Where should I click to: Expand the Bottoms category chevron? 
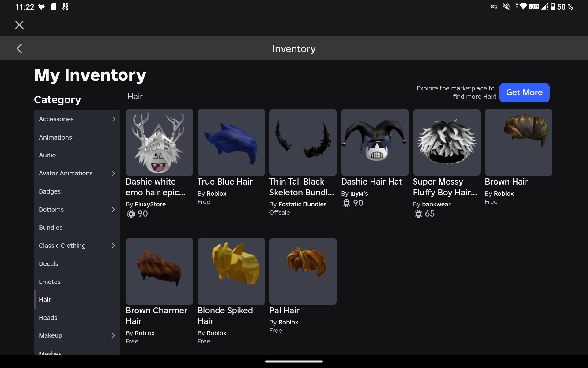click(x=113, y=209)
